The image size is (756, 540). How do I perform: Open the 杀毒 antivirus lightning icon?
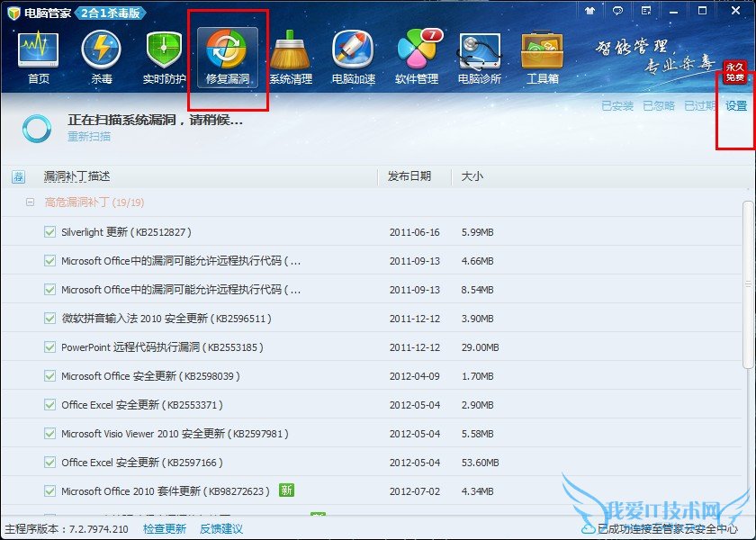[101, 58]
